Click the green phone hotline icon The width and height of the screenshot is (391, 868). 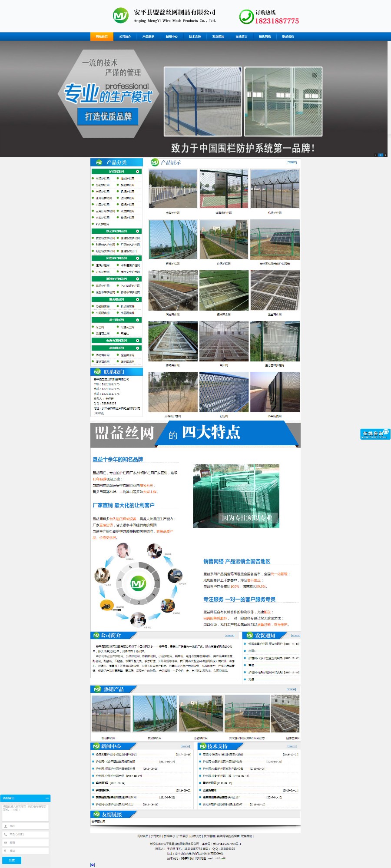coord(246,17)
